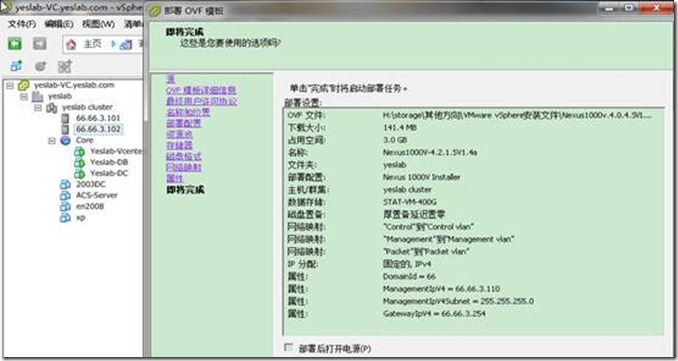Minimize the OVF deploy dialog window
The height and width of the screenshot is (361, 678).
click(610, 8)
